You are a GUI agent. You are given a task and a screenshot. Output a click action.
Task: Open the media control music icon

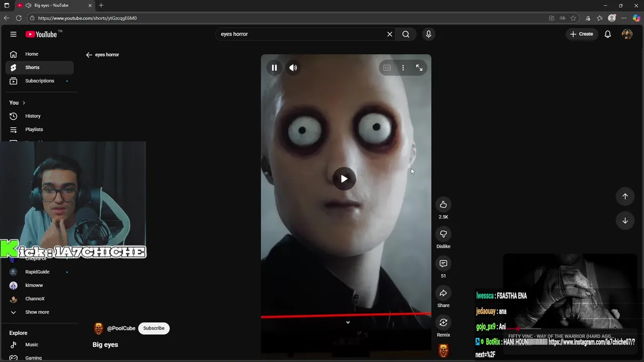click(x=588, y=18)
